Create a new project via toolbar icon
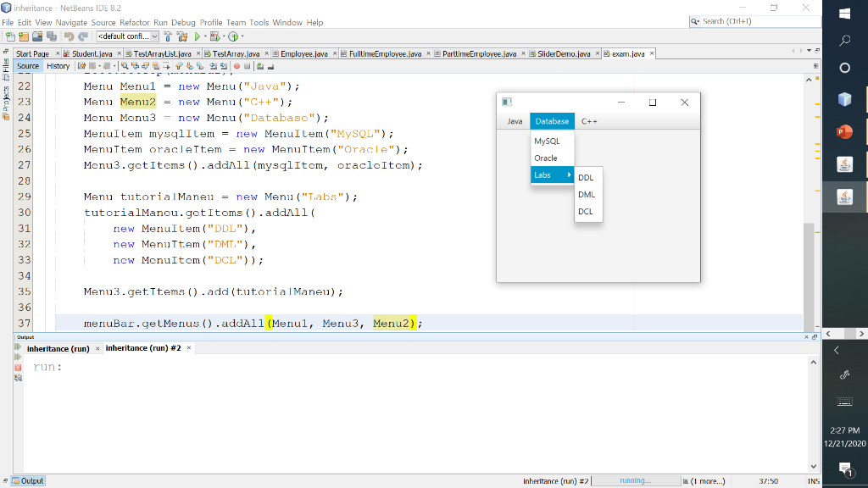The height and width of the screenshot is (488, 868). 21,36
